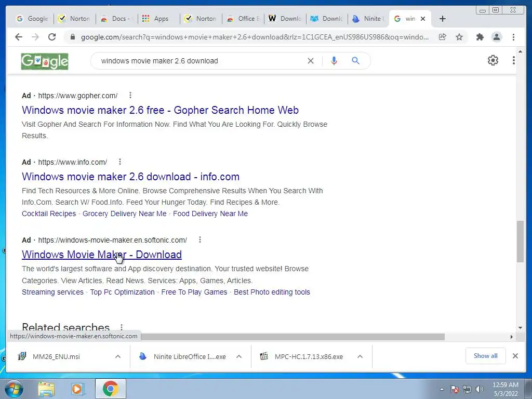
Task: Open Top Pc Optimization sitelink
Action: tap(122, 292)
